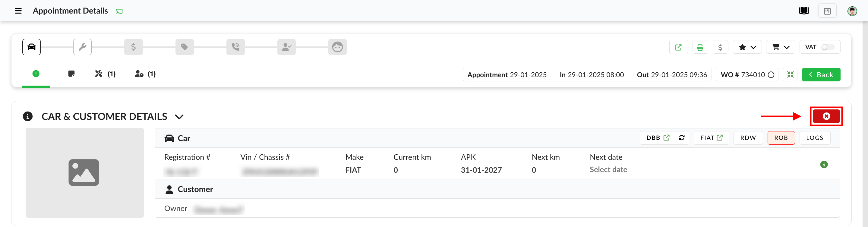
Task: Click the wrench step icon in workflow
Action: 82,47
